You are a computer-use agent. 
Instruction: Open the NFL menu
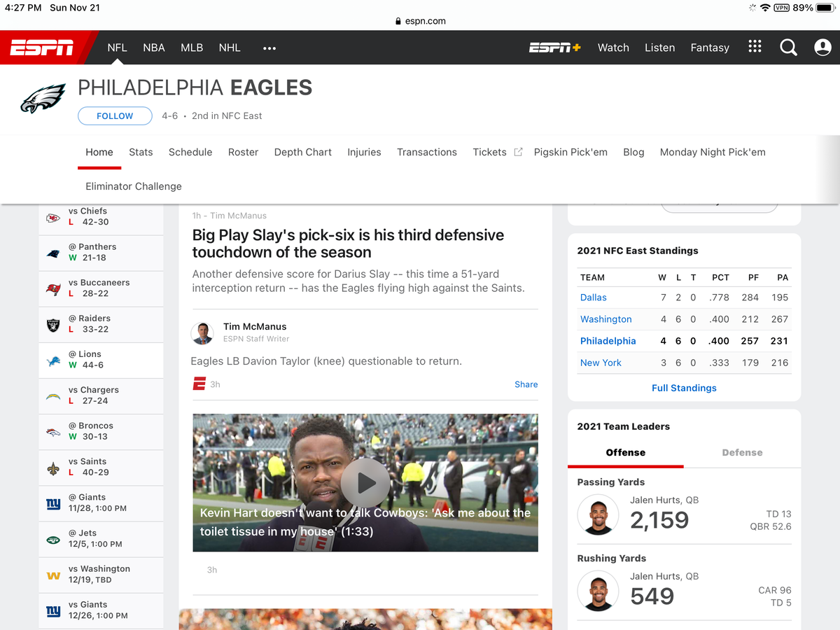point(117,48)
